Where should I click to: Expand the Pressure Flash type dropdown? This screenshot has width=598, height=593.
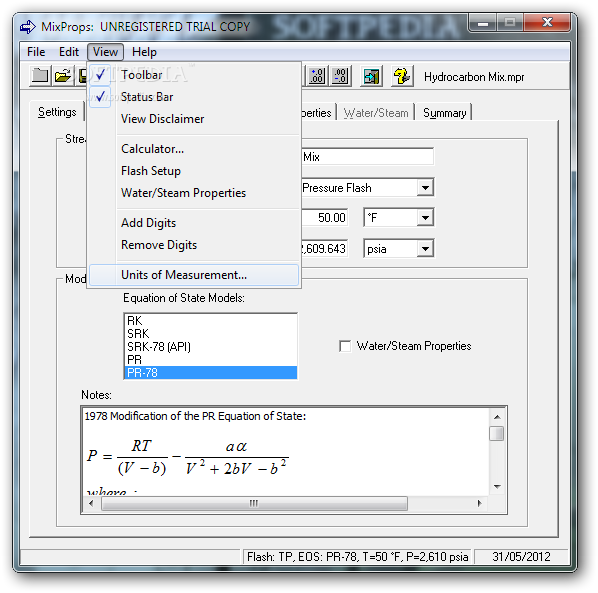pyautogui.click(x=425, y=188)
